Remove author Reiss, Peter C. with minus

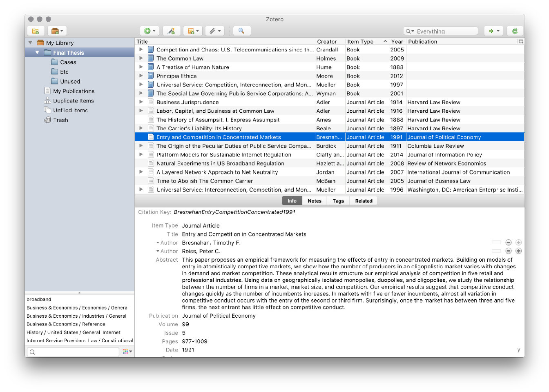(509, 251)
